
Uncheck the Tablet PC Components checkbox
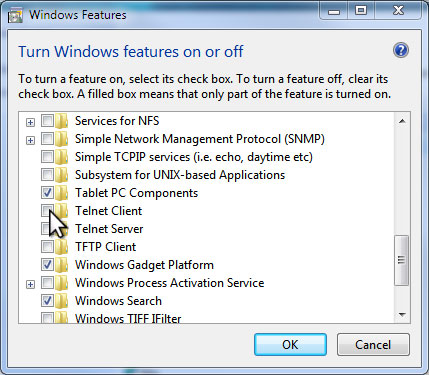(47, 193)
